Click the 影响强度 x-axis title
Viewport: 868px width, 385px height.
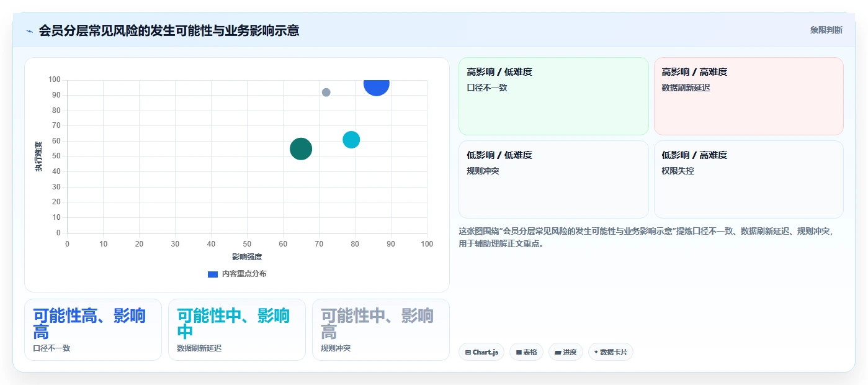(247, 257)
